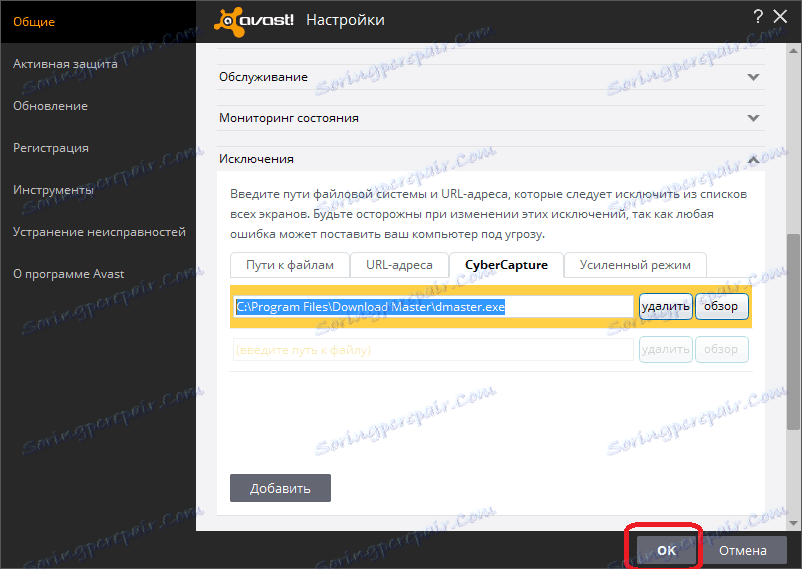Open the Активная защита settings
The width and height of the screenshot is (802, 569).
65,64
